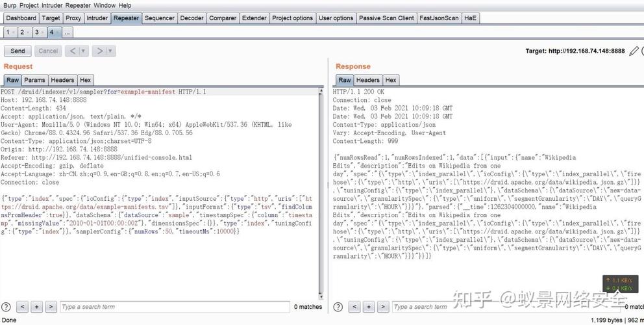644x325 pixels.
Task: Open the back history dropdown arrow
Action: [83, 51]
